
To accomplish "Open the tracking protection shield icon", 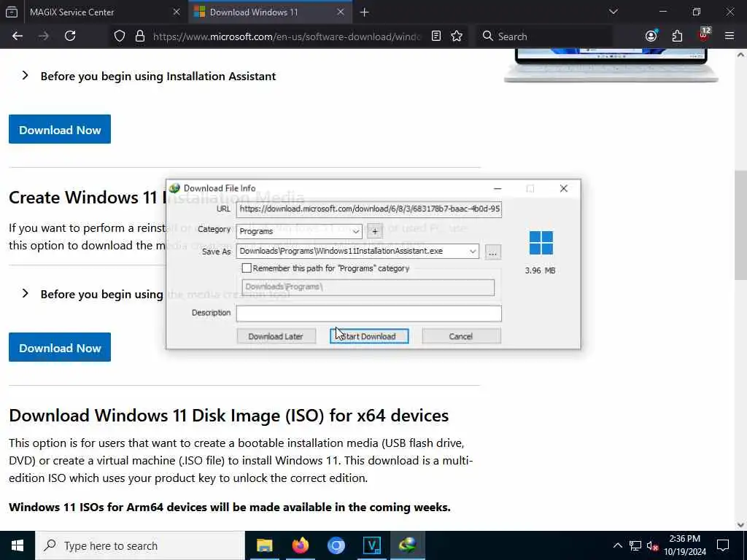I will pyautogui.click(x=120, y=36).
